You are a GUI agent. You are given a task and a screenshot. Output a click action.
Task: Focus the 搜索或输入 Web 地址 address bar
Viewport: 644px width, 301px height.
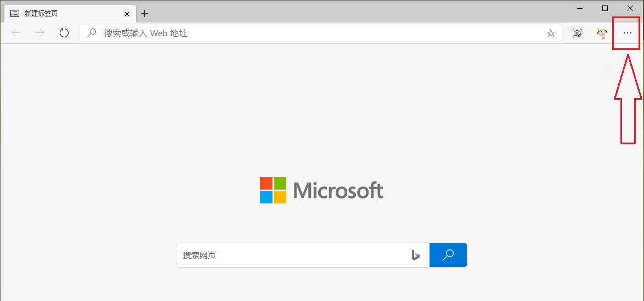[x=318, y=33]
